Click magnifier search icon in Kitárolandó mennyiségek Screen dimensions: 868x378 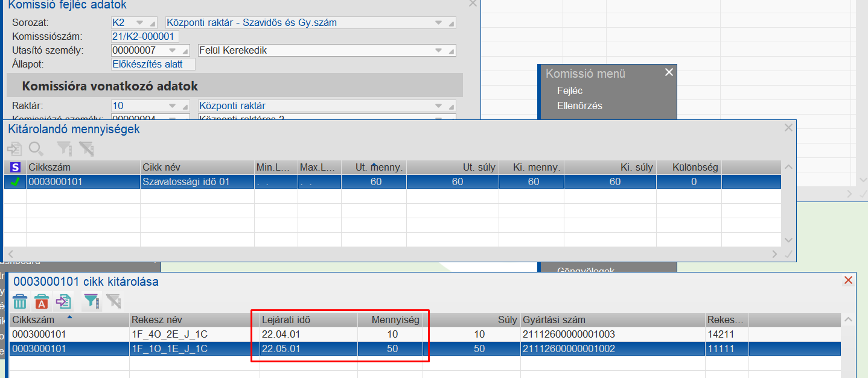pyautogui.click(x=36, y=148)
